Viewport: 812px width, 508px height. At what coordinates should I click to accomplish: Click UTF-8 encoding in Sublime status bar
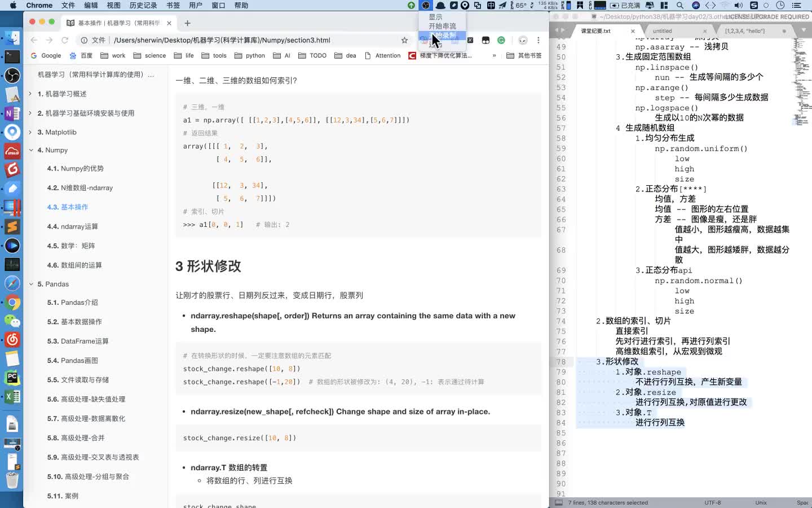click(712, 502)
